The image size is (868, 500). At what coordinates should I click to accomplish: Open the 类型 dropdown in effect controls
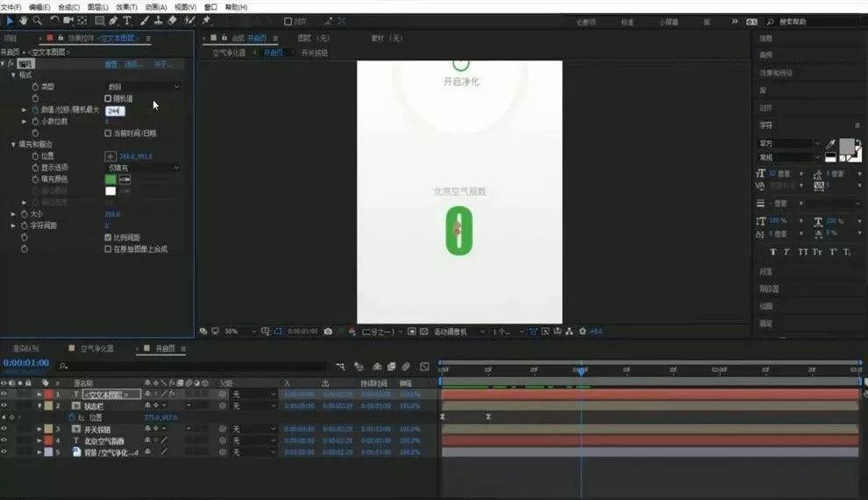pos(143,87)
